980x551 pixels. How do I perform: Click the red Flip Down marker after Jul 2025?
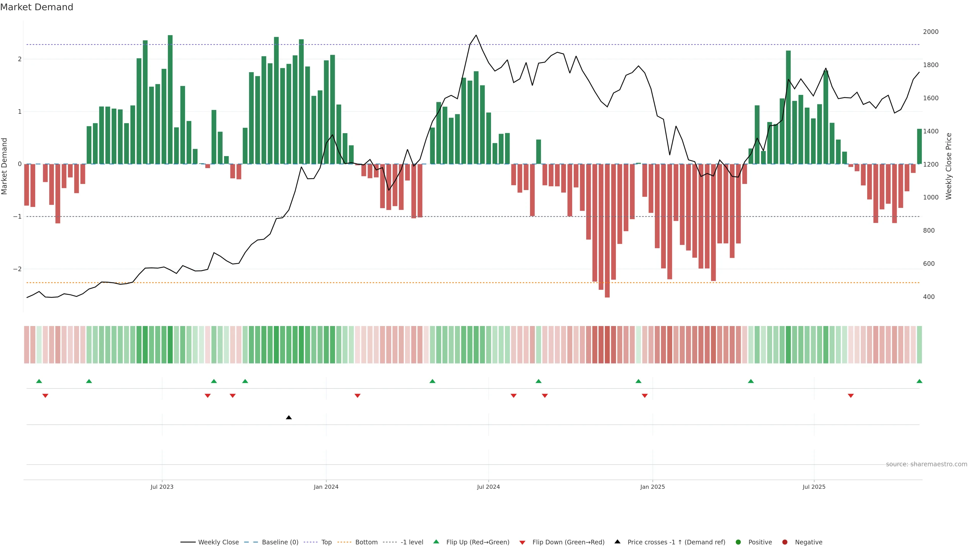pos(851,396)
